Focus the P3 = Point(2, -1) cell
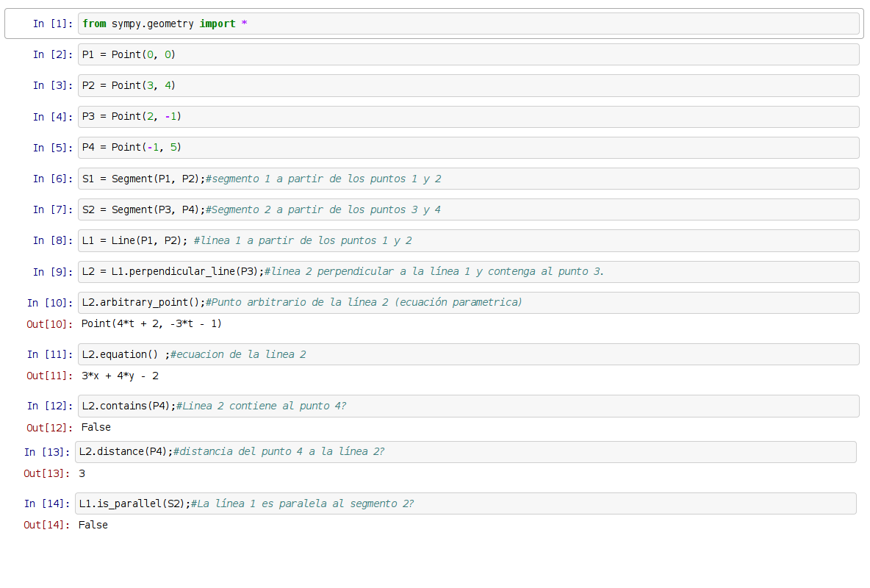 tap(469, 117)
